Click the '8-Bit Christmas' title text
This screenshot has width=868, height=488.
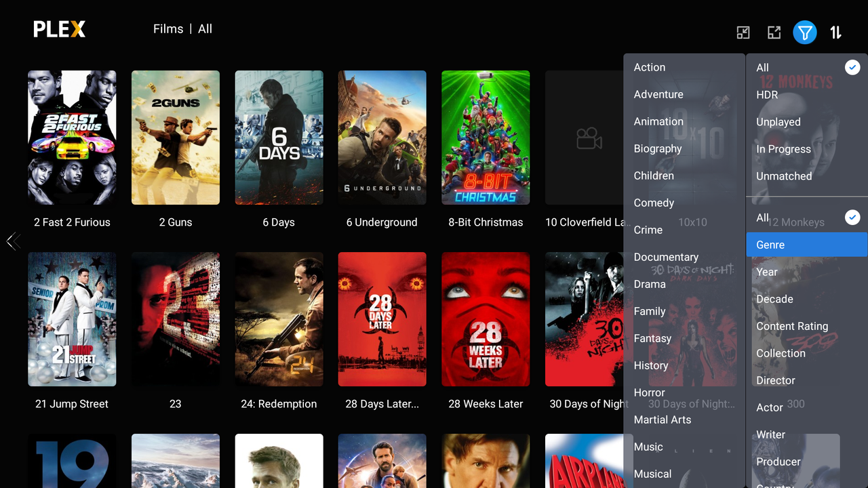486,222
